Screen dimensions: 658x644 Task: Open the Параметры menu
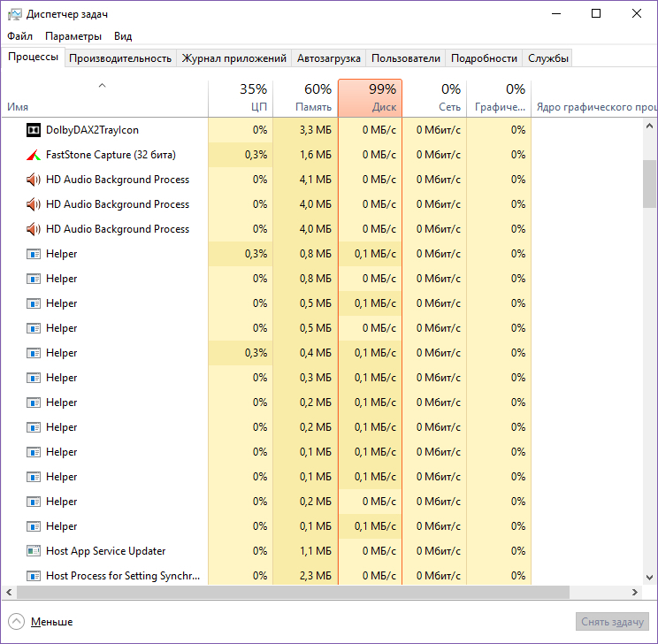(73, 36)
